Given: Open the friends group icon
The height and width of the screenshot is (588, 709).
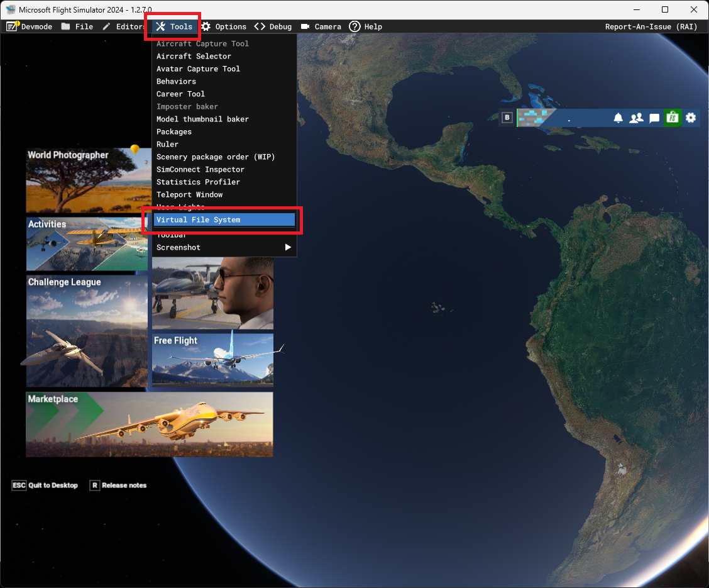Looking at the screenshot, I should pyautogui.click(x=636, y=118).
